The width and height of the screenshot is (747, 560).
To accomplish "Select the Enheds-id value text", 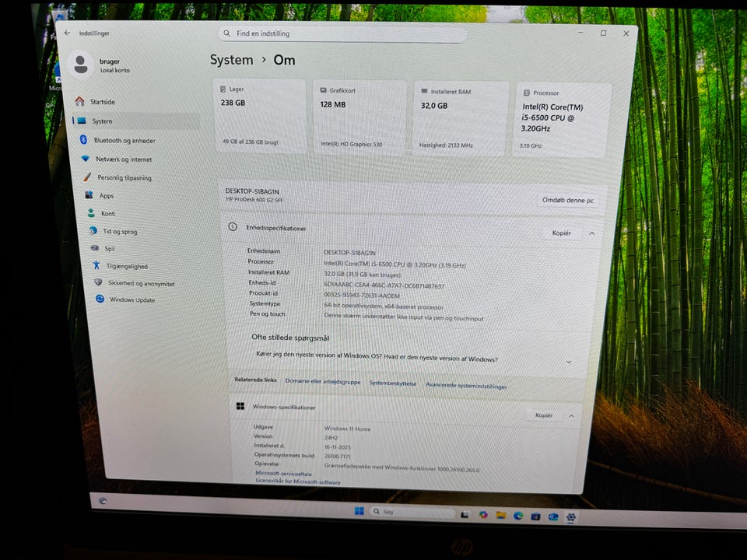I will point(384,285).
